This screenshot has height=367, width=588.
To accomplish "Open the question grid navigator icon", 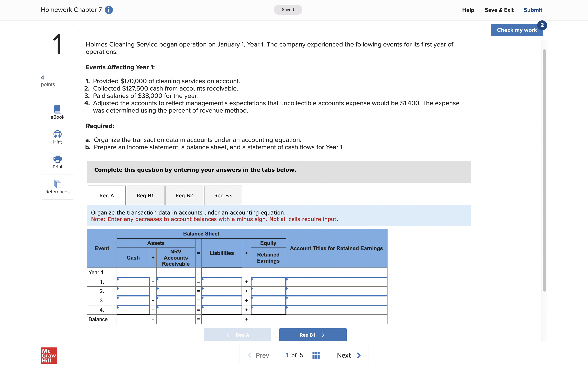I will (x=316, y=355).
